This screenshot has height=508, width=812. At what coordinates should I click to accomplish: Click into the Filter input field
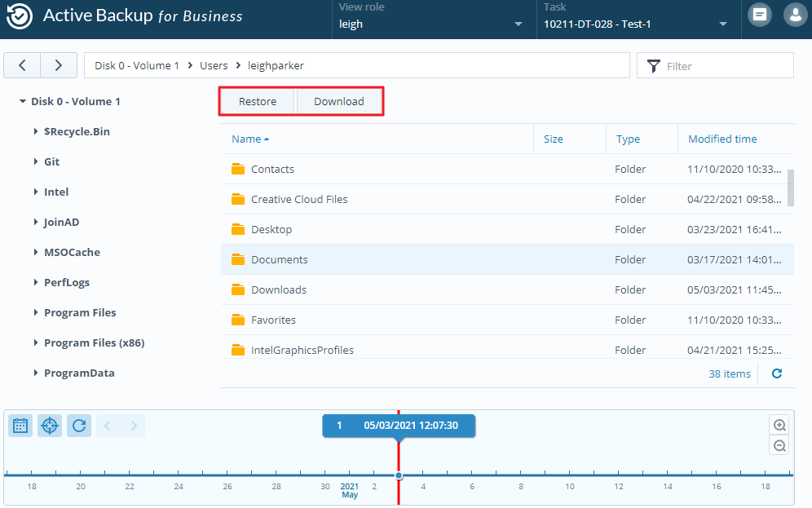click(715, 66)
